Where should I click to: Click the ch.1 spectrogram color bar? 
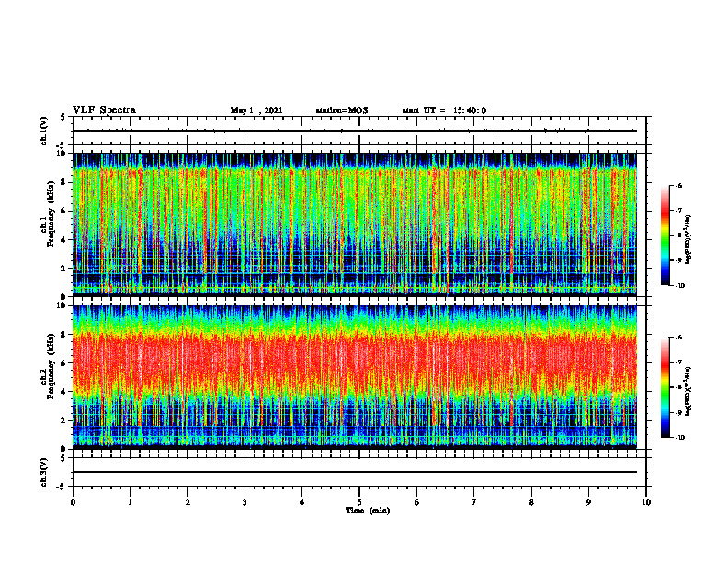tap(665, 236)
